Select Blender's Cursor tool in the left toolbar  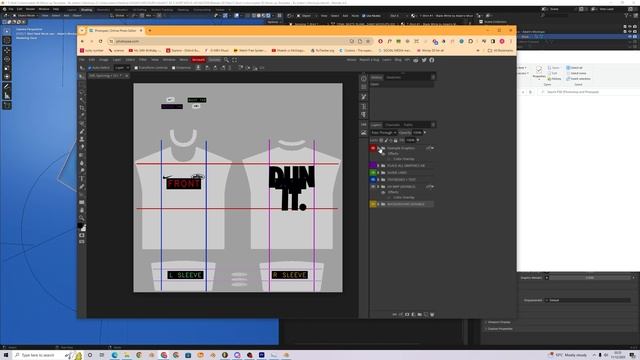point(7,40)
